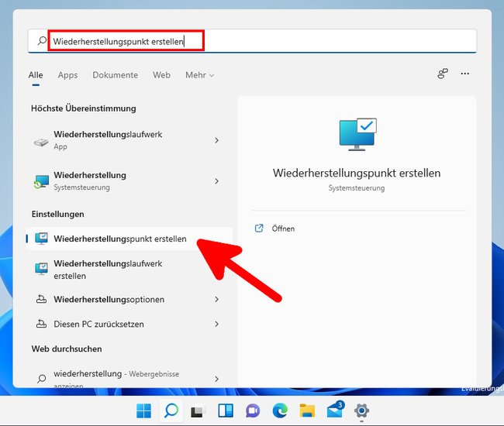Click the preview title Wiederherstellungspunkt erstellen
The image size is (504, 426).
click(x=357, y=173)
